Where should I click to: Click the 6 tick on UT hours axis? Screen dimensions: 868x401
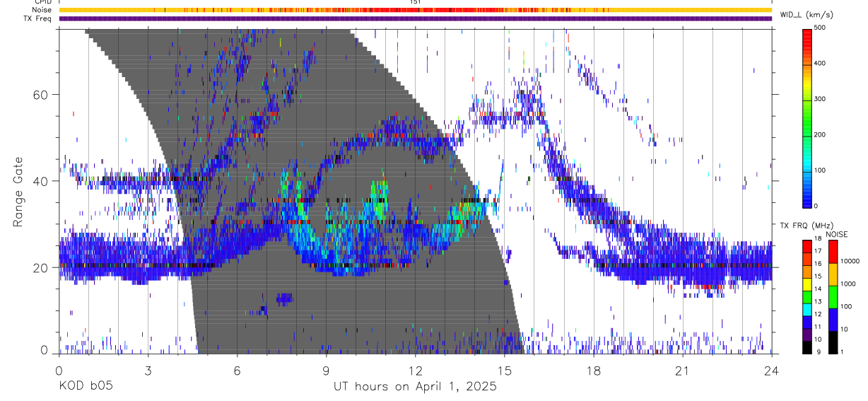tap(237, 370)
